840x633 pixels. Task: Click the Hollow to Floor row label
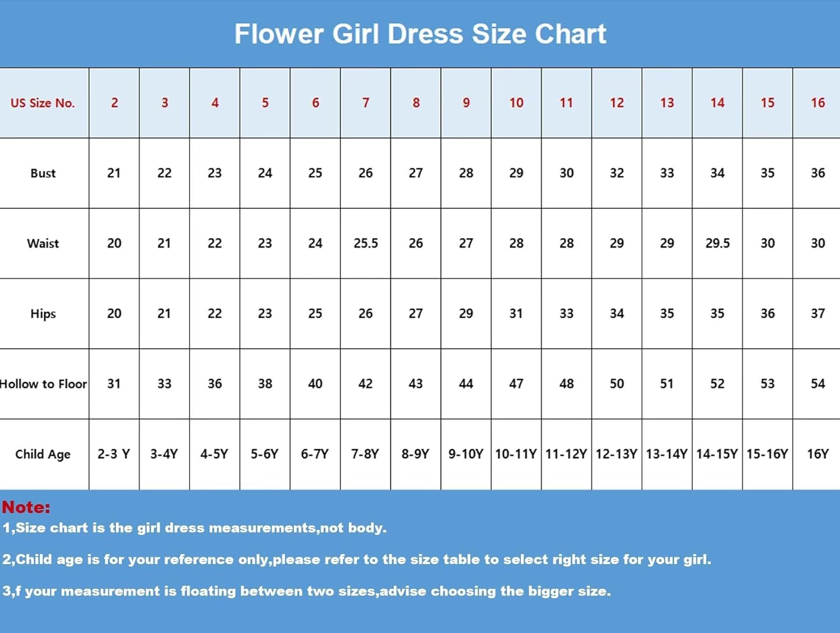point(43,384)
